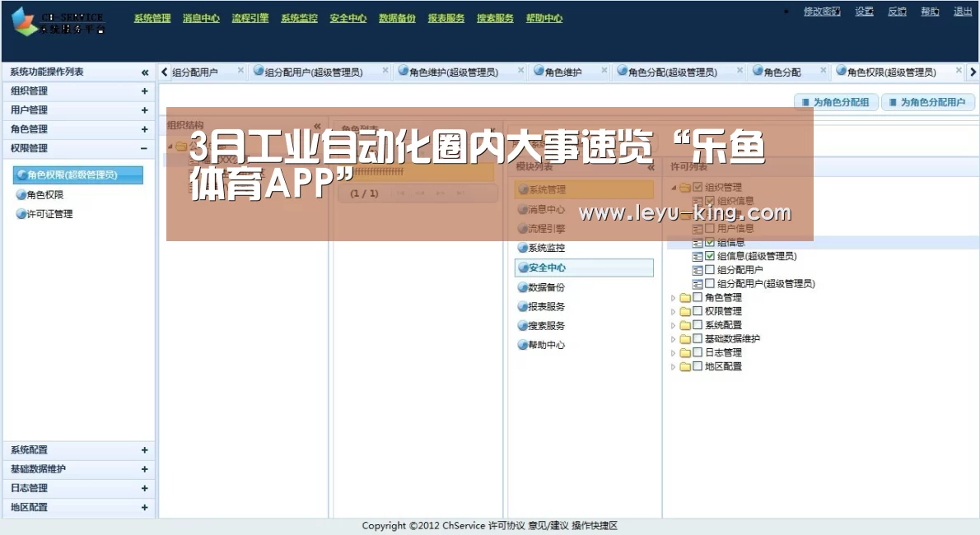Open the 许可协议 footer link
This screenshot has width=980, height=535.
pos(506,526)
